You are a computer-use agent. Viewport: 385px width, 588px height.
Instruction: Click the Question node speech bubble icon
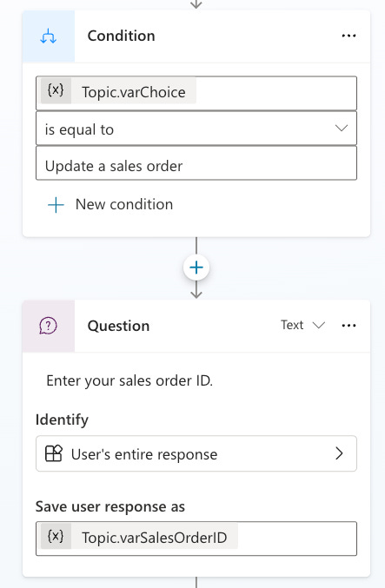(x=49, y=326)
